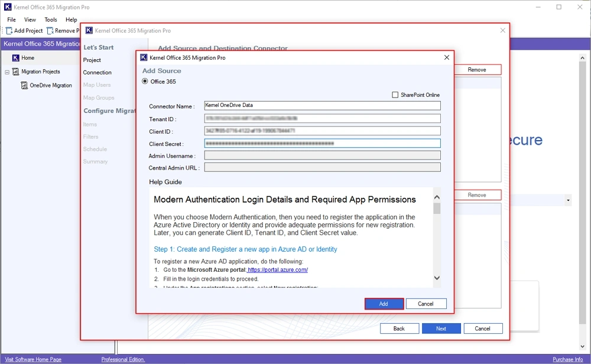Click the upper Remove button for source
The width and height of the screenshot is (591, 364).
477,70
